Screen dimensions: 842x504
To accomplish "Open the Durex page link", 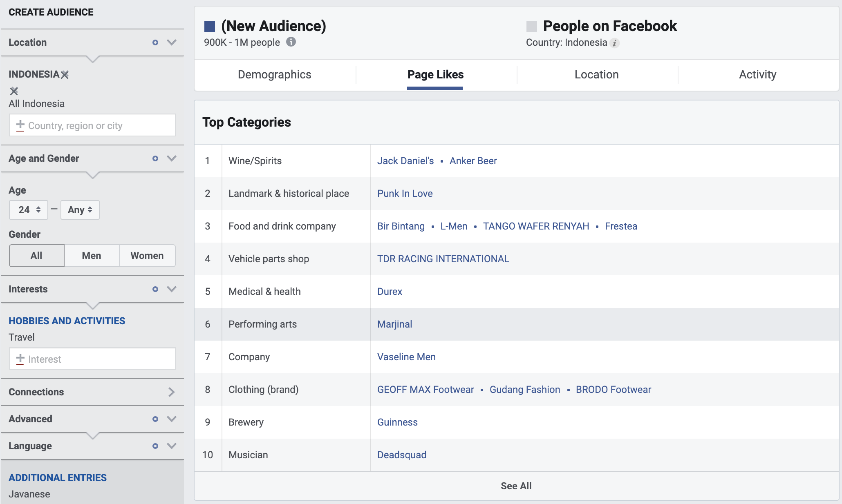I will (390, 292).
